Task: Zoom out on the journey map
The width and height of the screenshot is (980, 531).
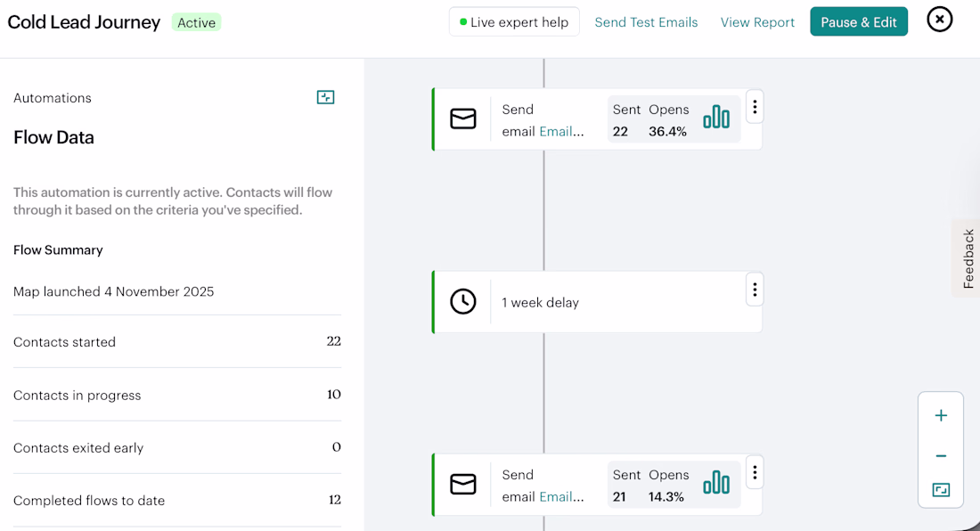Action: 941,456
